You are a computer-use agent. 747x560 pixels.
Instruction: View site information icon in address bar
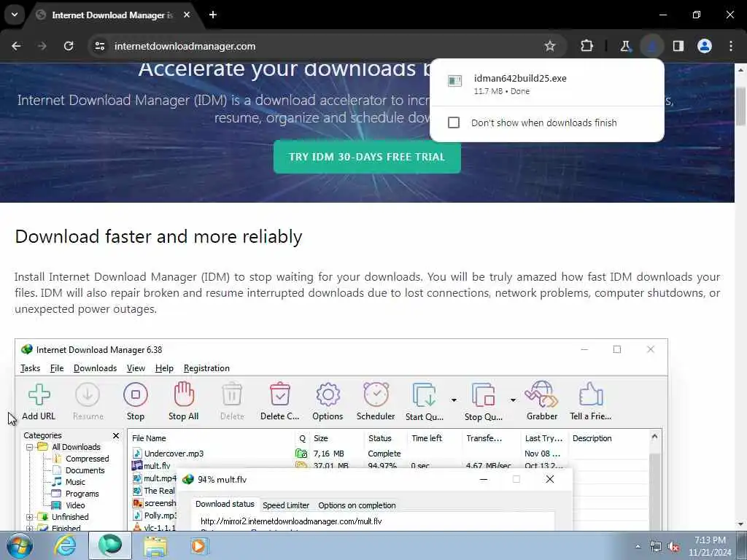pyautogui.click(x=99, y=46)
